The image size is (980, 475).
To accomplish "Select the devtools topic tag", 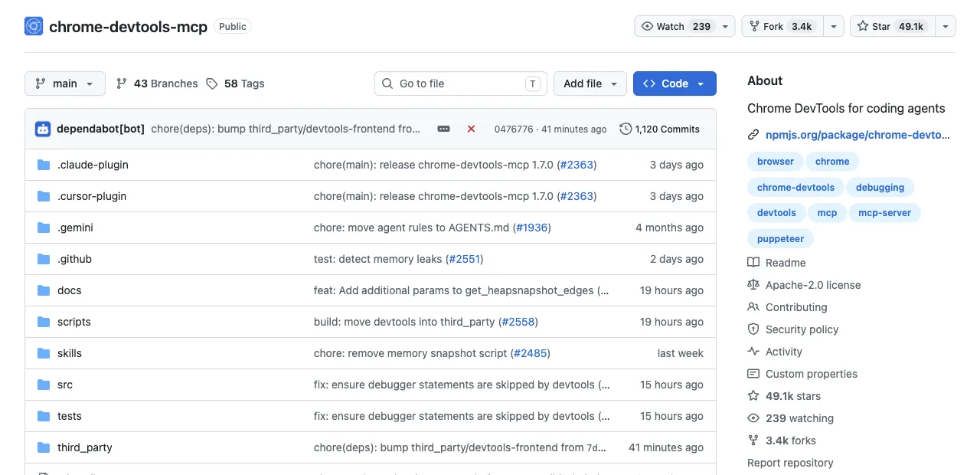I will tap(776, 212).
